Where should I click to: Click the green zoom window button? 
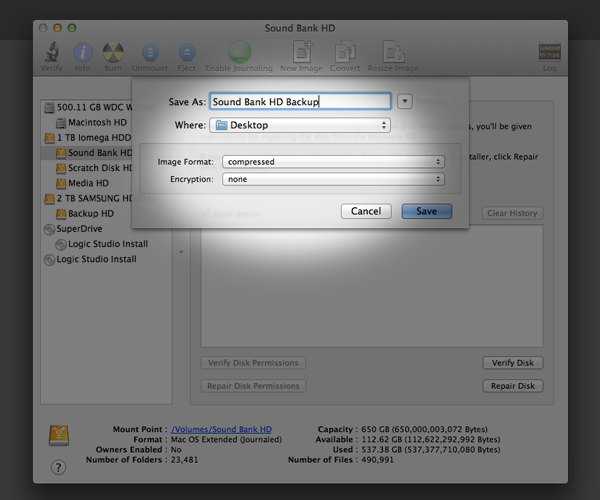coord(72,28)
